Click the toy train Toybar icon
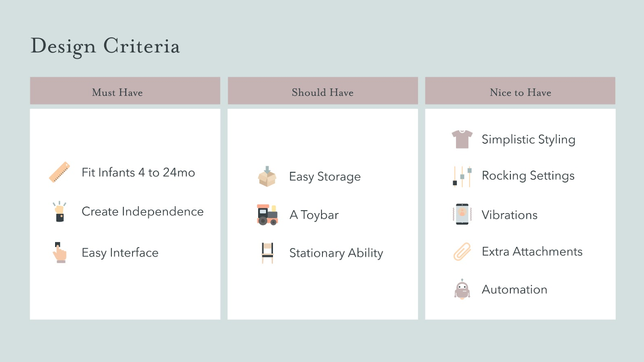Screen dimensions: 644x362 pyautogui.click(x=267, y=215)
